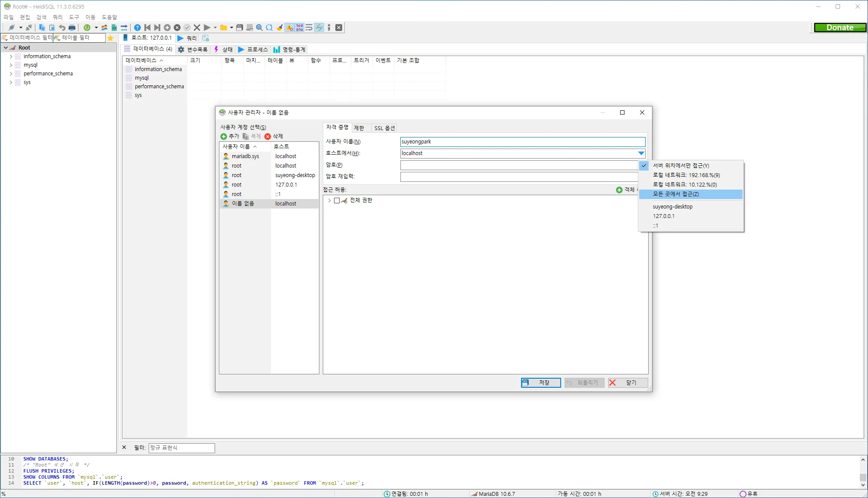The height and width of the screenshot is (498, 868).
Task: Click the blue help question-mark icon
Action: pos(137,28)
